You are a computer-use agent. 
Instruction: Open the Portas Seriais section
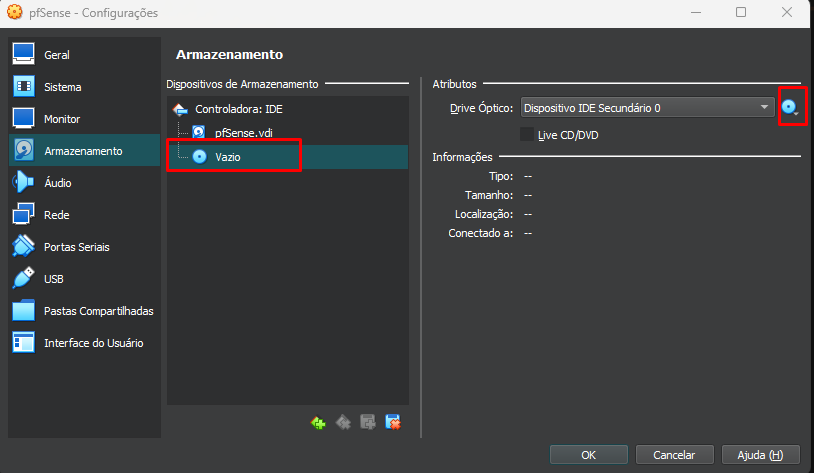pos(85,247)
